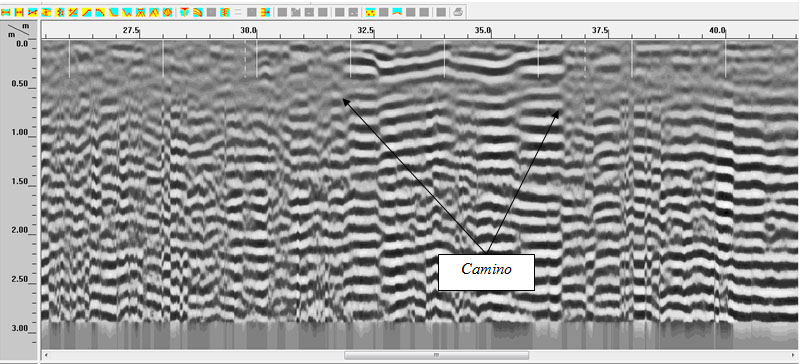
Task: Select the Camino annotation label box
Action: [x=486, y=272]
